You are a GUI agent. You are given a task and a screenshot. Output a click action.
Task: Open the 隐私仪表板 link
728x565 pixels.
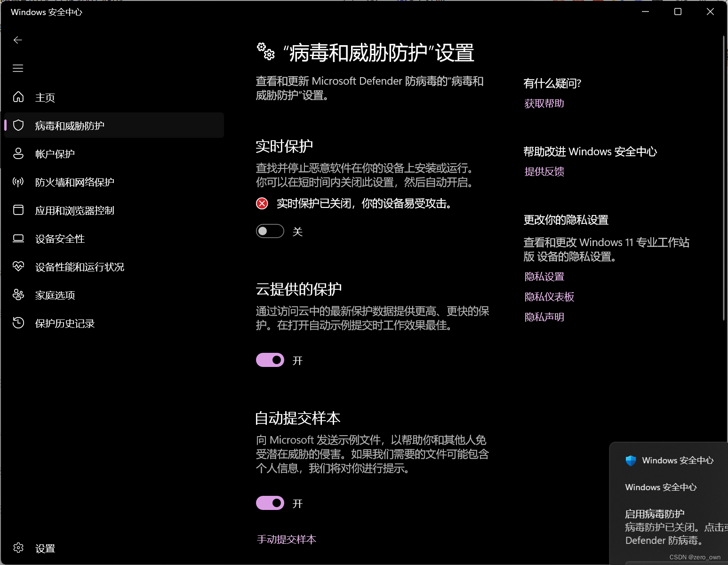click(x=549, y=297)
